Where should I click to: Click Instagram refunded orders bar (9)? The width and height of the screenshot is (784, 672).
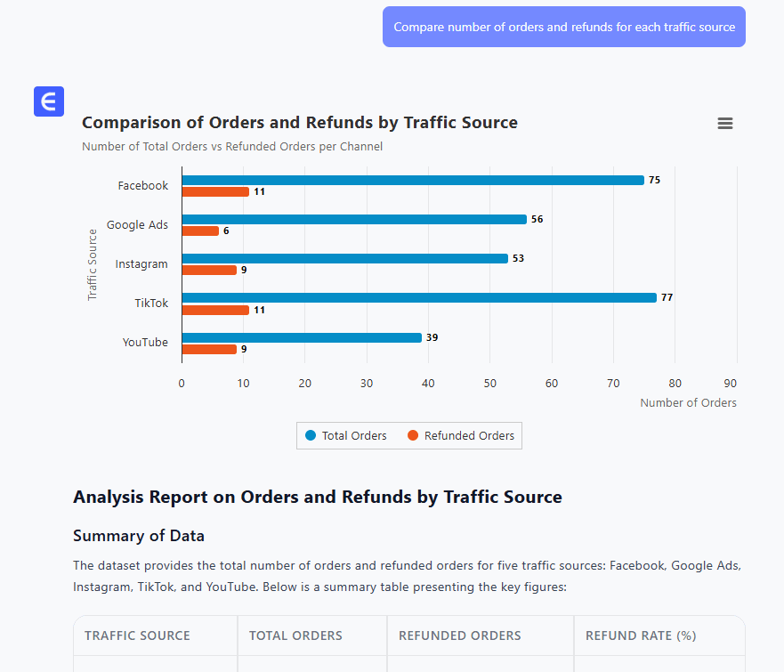tap(209, 270)
